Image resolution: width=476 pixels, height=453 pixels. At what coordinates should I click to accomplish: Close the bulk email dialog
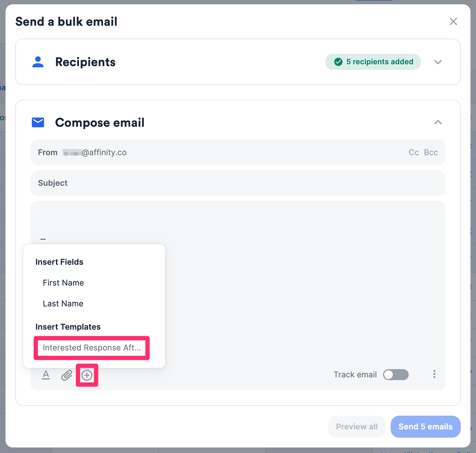[x=453, y=21]
